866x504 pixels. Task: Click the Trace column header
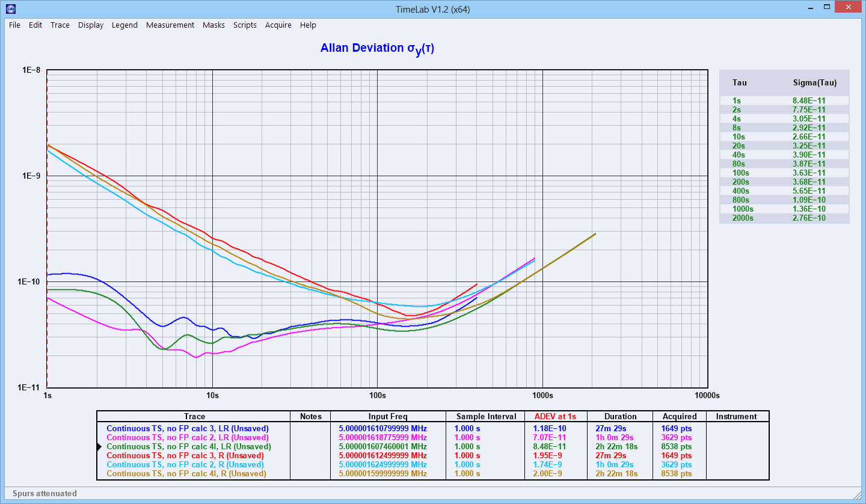(x=194, y=416)
